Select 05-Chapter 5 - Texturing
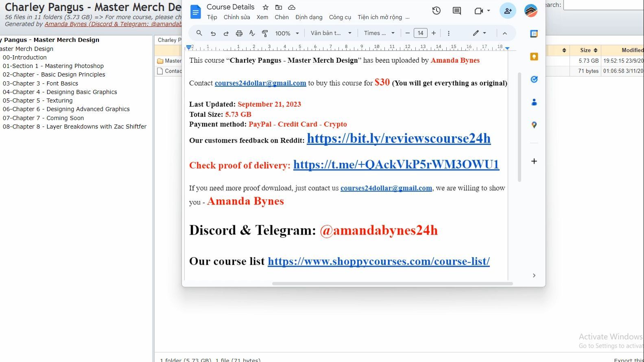The height and width of the screenshot is (362, 644). pyautogui.click(x=37, y=100)
